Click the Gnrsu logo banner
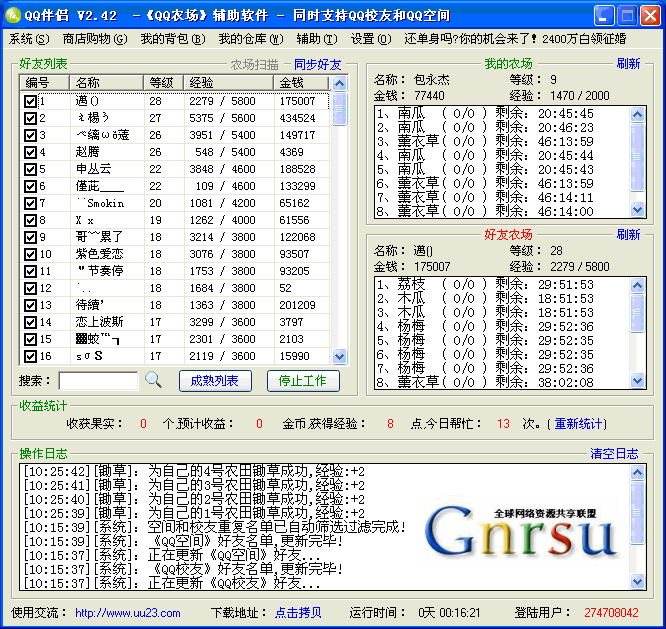Screen dimensions: 666x629 (x=522, y=533)
